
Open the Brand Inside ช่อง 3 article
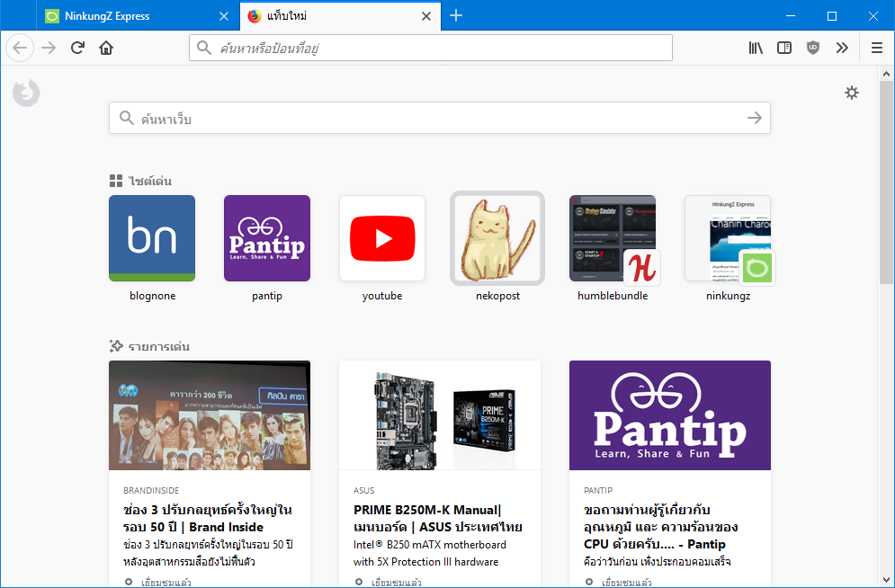click(x=208, y=519)
